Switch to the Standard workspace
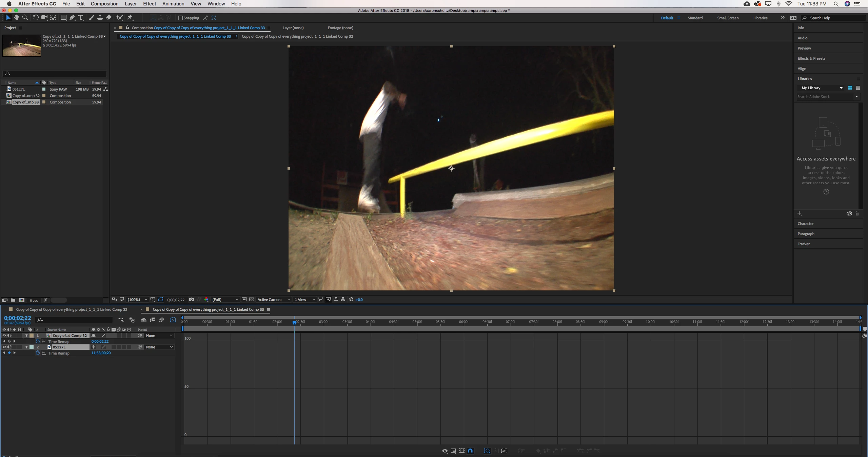The image size is (868, 457). click(x=695, y=18)
